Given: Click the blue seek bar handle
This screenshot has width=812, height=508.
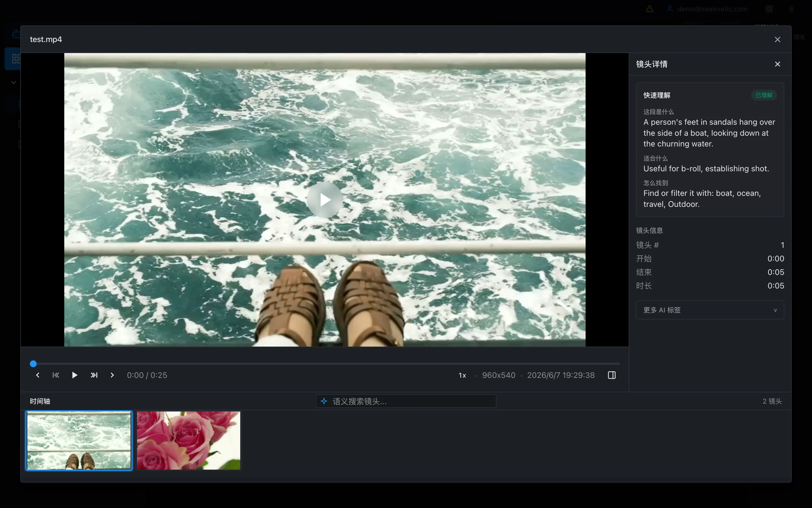Looking at the screenshot, I should click(33, 364).
